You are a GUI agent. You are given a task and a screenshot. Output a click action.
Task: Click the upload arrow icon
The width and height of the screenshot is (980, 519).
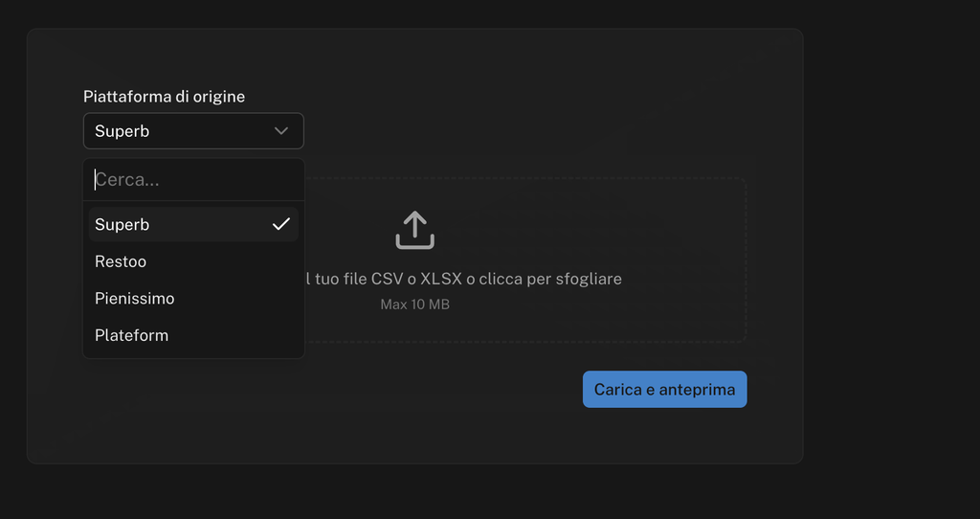click(x=415, y=230)
